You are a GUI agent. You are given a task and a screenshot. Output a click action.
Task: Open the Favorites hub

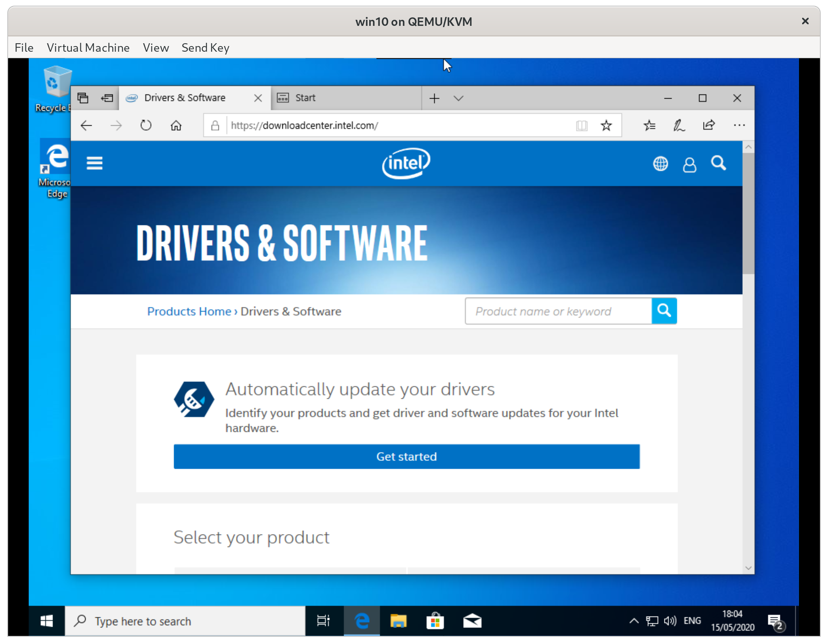tap(649, 126)
